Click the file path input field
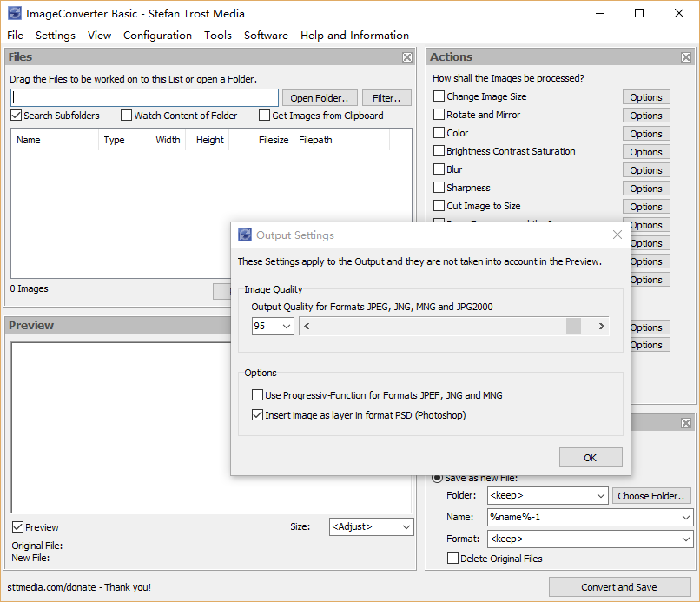The image size is (700, 602). pyautogui.click(x=144, y=97)
